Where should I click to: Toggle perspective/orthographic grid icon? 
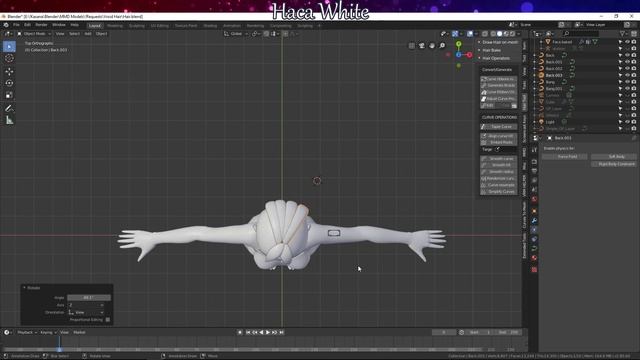pos(411,46)
